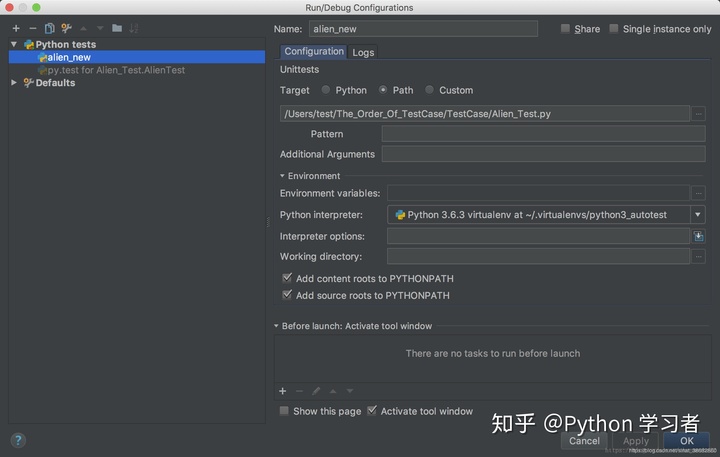The image size is (720, 457).
Task: Browse for test script path
Action: pyautogui.click(x=698, y=113)
